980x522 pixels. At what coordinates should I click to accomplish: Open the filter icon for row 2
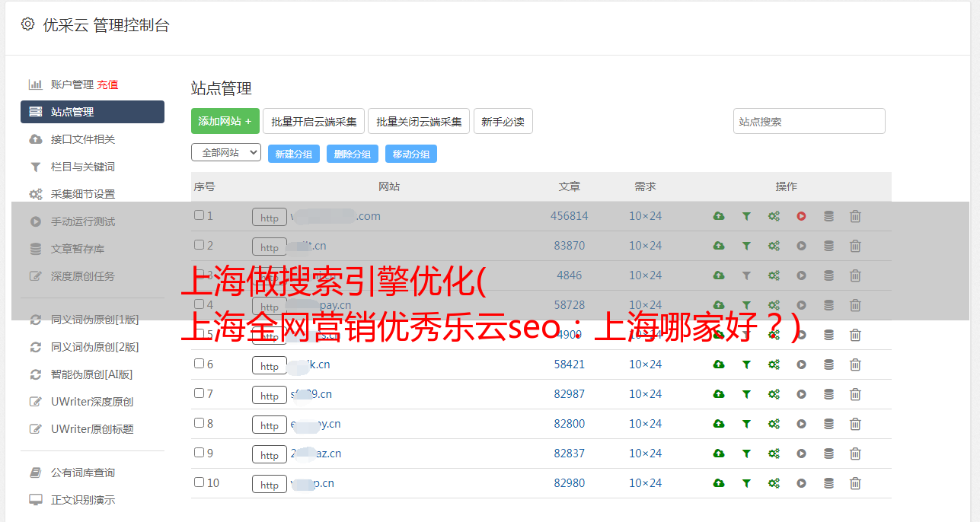(746, 246)
